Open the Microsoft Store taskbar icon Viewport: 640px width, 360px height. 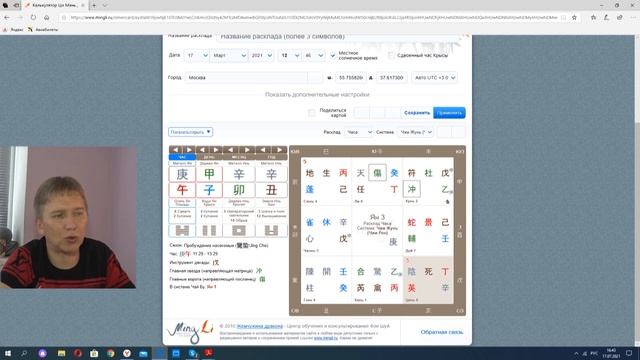pos(94,353)
